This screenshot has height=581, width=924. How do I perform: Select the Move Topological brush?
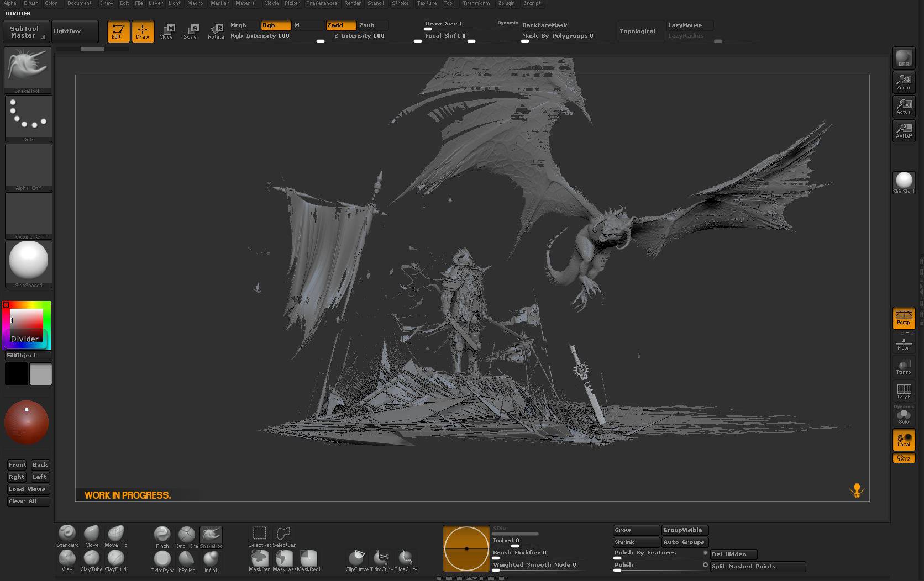coord(116,536)
